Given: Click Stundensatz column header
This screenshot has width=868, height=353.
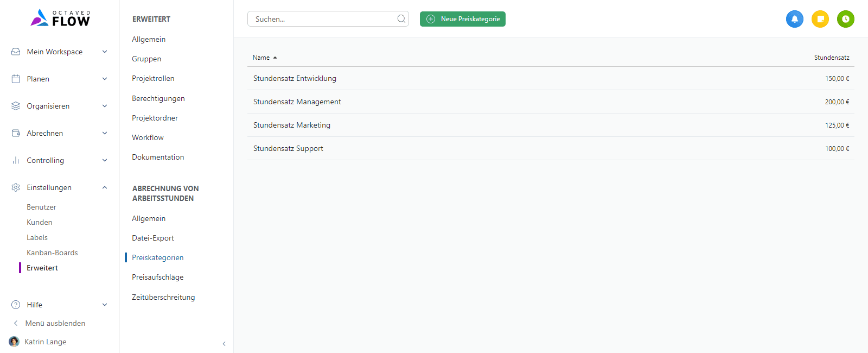Looking at the screenshot, I should 832,58.
